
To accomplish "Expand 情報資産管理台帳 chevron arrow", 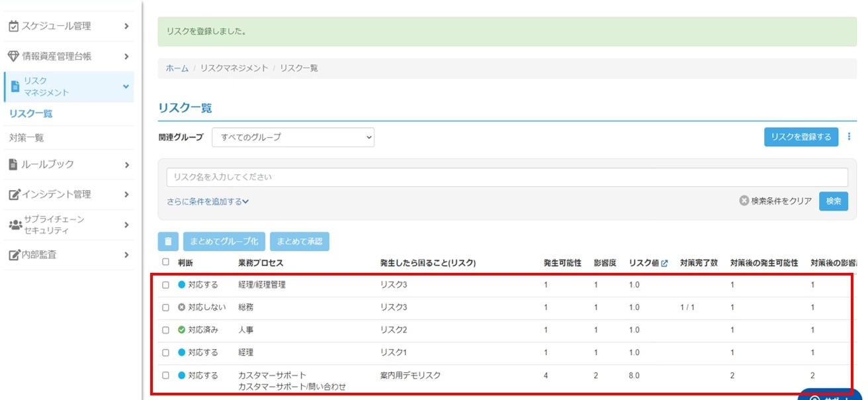I will tap(126, 57).
